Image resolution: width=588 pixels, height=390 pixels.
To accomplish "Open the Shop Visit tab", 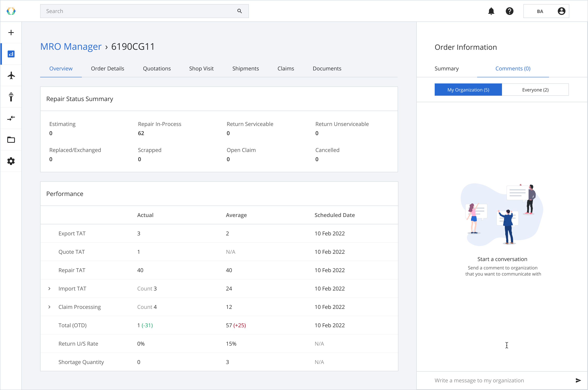I will [201, 69].
